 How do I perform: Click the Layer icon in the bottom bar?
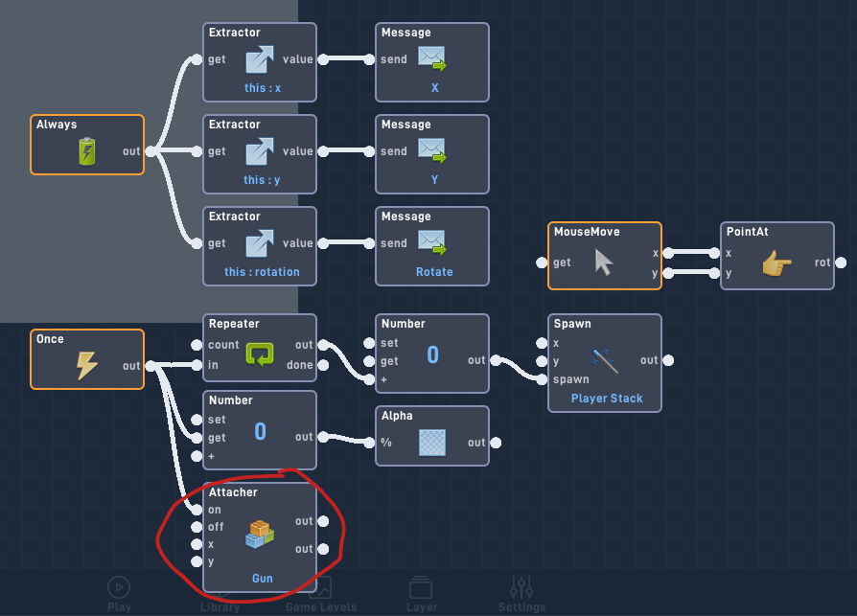tap(421, 587)
